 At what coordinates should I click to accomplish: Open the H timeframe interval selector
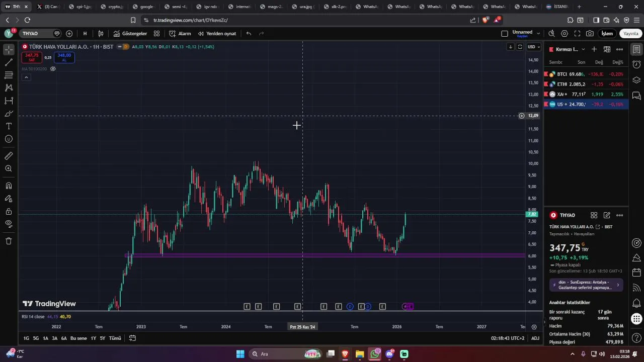coord(85,34)
